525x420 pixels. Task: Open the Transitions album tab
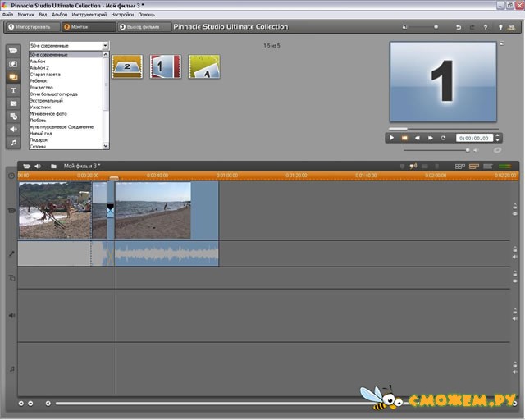tap(13, 64)
